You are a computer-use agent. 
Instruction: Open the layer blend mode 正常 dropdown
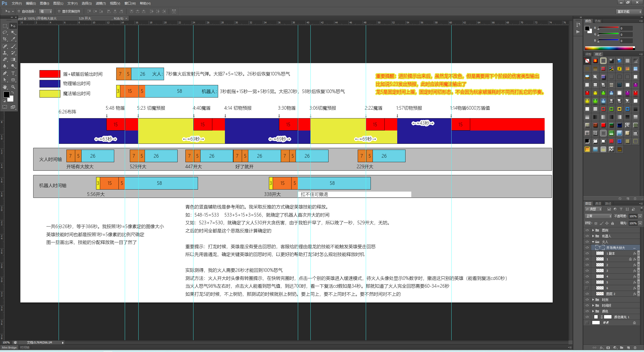click(x=598, y=216)
